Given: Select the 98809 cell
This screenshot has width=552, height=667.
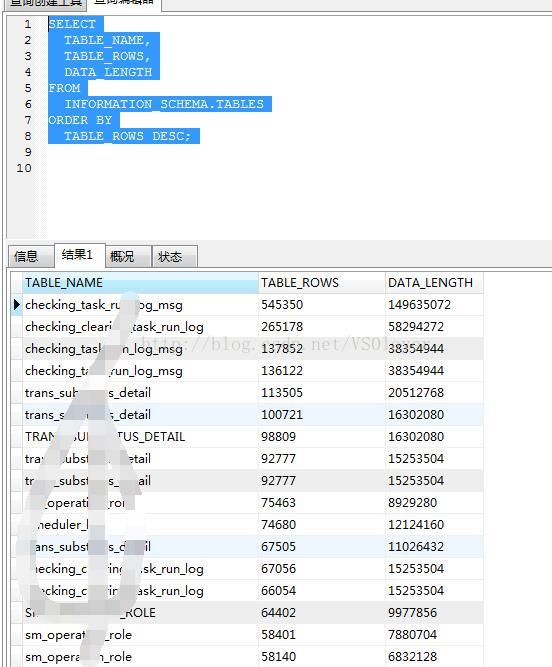Looking at the screenshot, I should click(321, 437).
